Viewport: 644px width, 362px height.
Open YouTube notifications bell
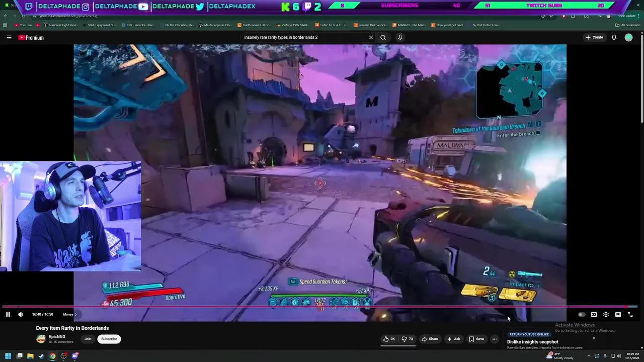[614, 37]
